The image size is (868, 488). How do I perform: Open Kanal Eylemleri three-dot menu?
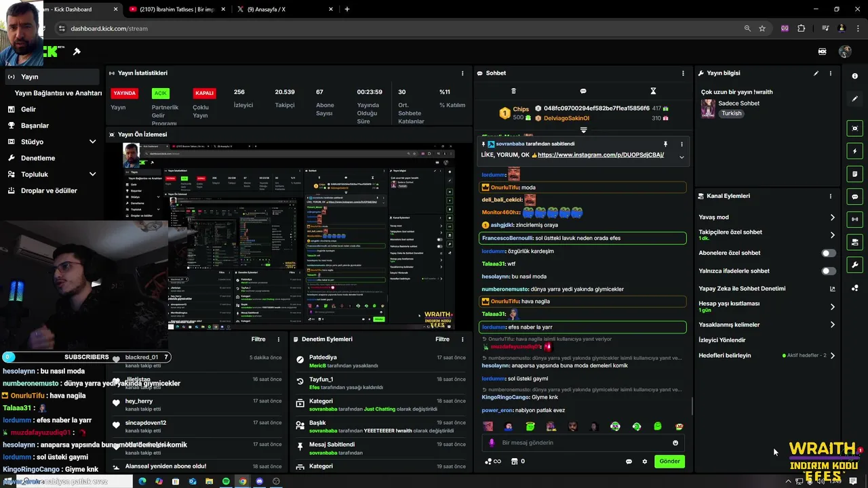(x=830, y=196)
